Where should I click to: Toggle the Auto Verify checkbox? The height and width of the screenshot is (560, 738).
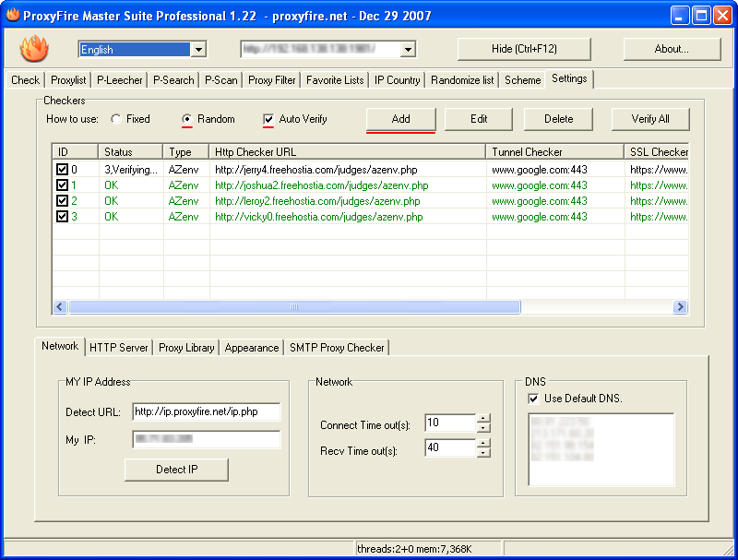coord(268,119)
